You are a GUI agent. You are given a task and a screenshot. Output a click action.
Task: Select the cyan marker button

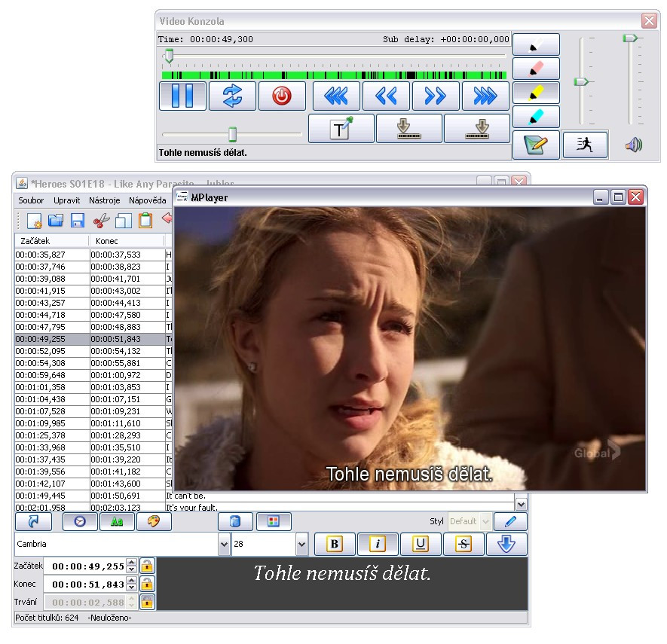coord(536,117)
